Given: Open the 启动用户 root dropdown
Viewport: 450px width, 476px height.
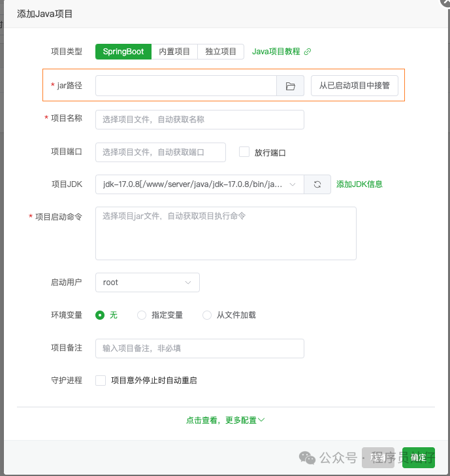Looking at the screenshot, I should (x=148, y=282).
